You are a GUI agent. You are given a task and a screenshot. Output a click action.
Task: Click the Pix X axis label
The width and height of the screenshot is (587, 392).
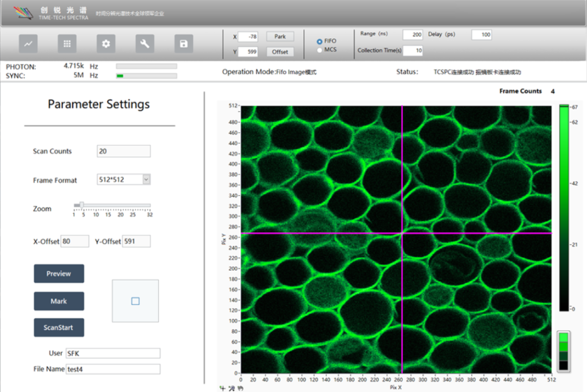(x=396, y=387)
